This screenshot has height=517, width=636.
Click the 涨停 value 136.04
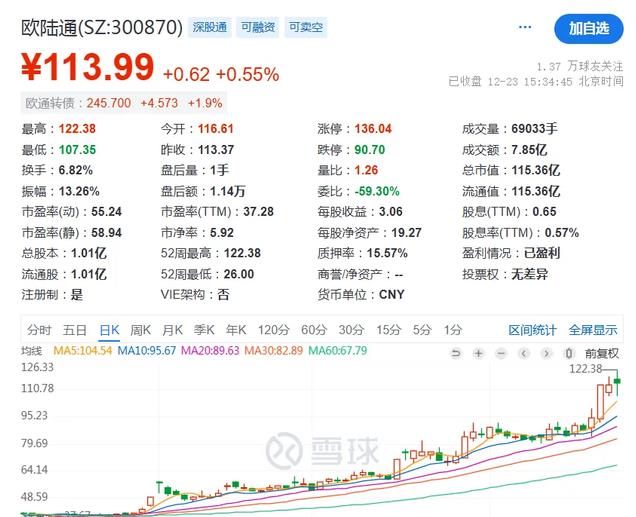pyautogui.click(x=373, y=129)
